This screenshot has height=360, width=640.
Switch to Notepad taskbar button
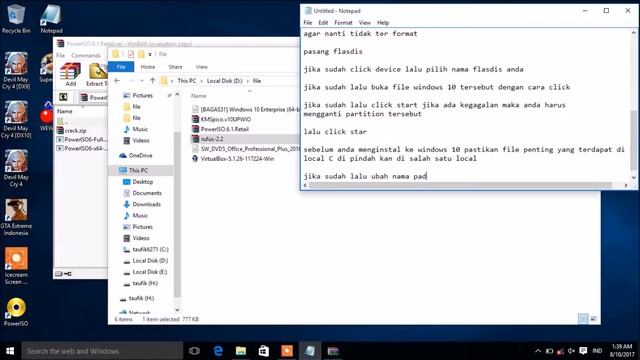coord(309,351)
